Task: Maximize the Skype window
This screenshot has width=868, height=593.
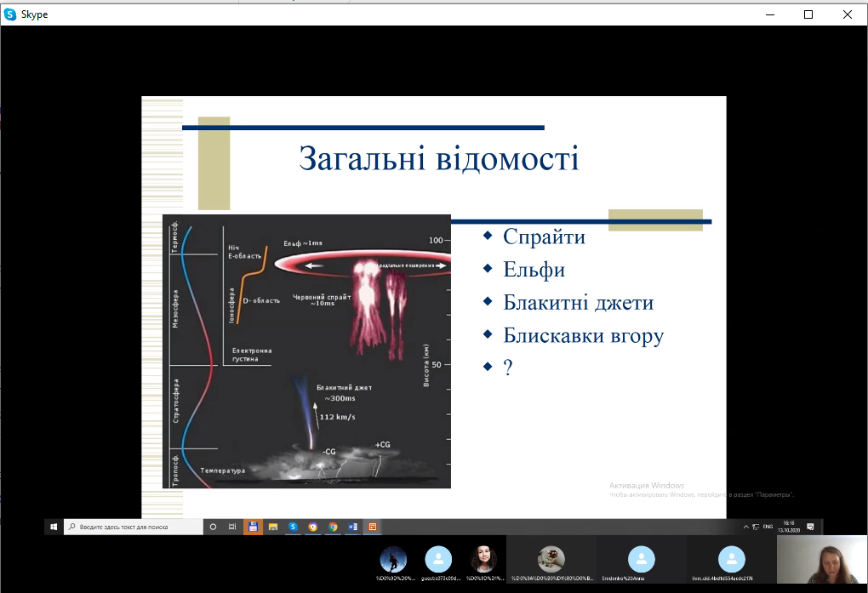Action: (x=808, y=14)
